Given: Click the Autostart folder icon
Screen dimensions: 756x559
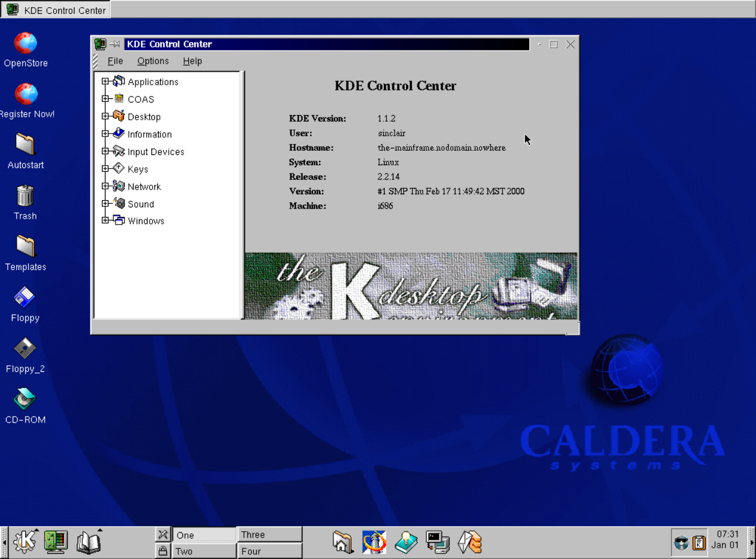Looking at the screenshot, I should (x=25, y=145).
